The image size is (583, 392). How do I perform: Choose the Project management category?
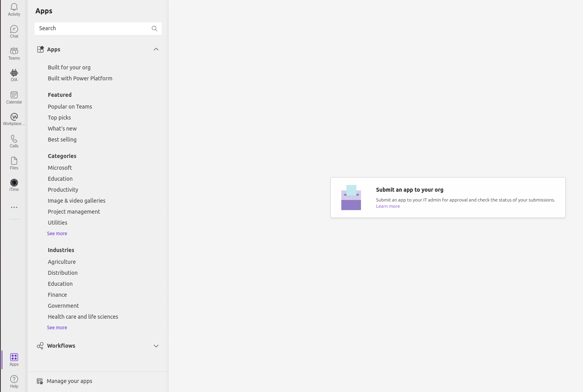74,212
